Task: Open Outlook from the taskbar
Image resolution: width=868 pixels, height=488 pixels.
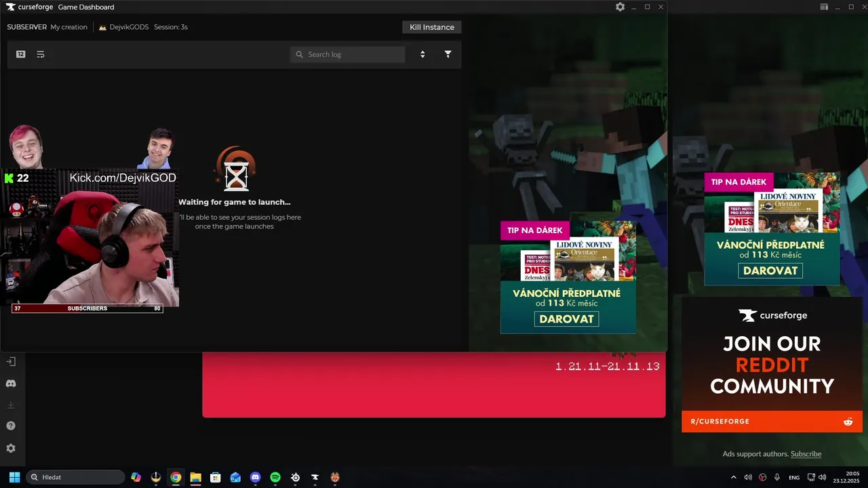Action: 235,477
